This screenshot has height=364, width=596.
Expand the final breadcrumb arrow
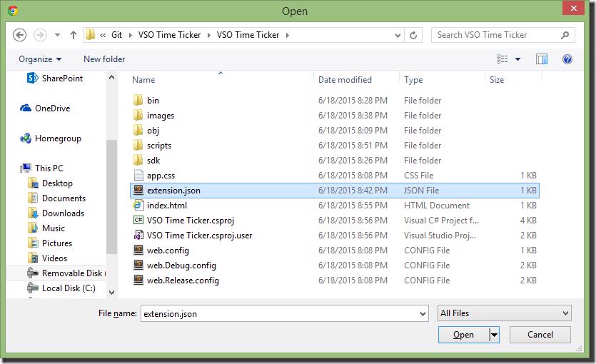[x=288, y=36]
